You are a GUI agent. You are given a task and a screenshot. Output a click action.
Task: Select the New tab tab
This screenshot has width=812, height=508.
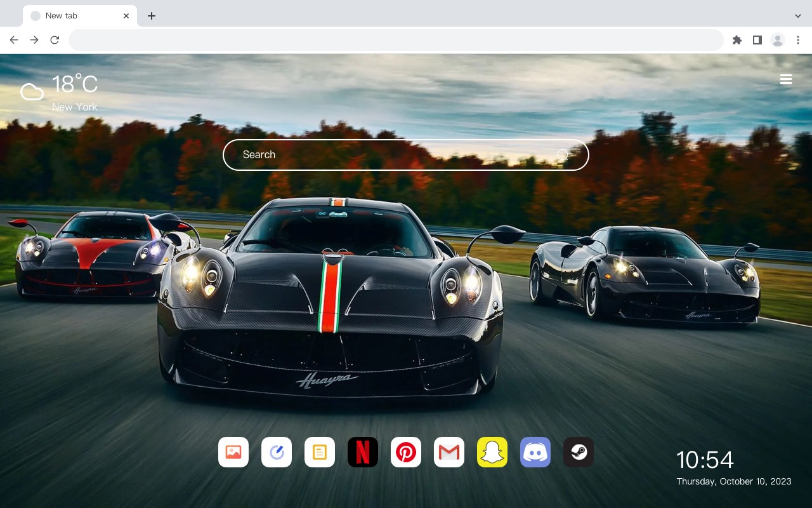(80, 16)
